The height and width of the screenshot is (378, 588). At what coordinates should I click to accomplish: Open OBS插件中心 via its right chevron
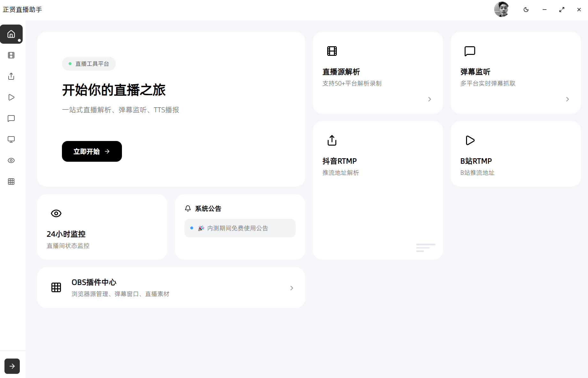(291, 287)
